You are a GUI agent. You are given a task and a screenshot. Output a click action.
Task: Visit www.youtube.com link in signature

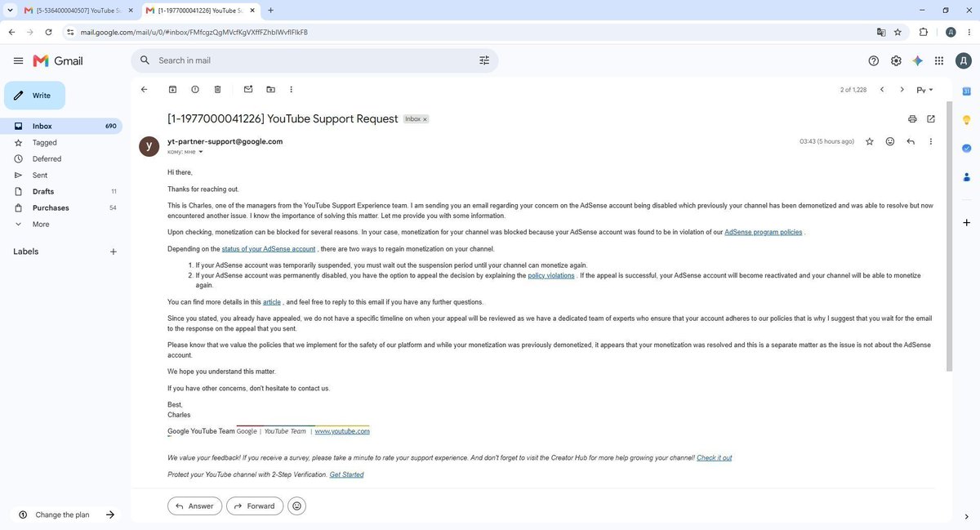coord(342,431)
